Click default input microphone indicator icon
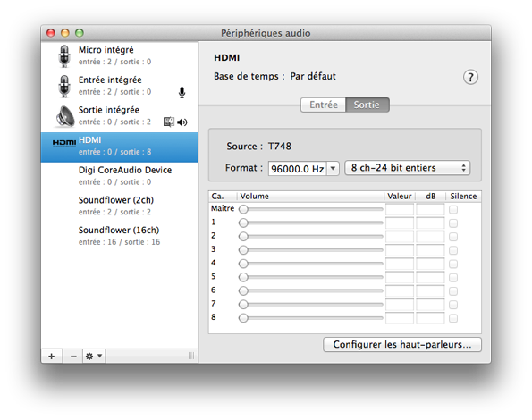532x420 pixels. pyautogui.click(x=182, y=92)
